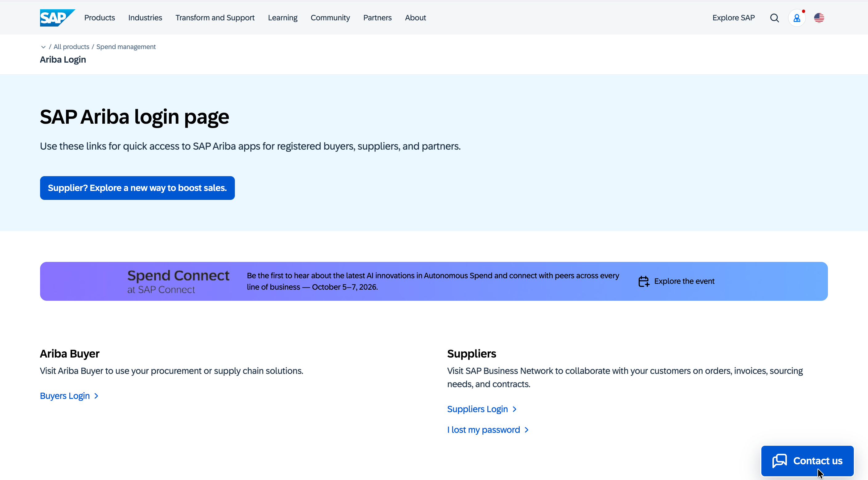Image resolution: width=868 pixels, height=480 pixels.
Task: Click the calendar icon next to Explore the event
Action: pos(643,281)
